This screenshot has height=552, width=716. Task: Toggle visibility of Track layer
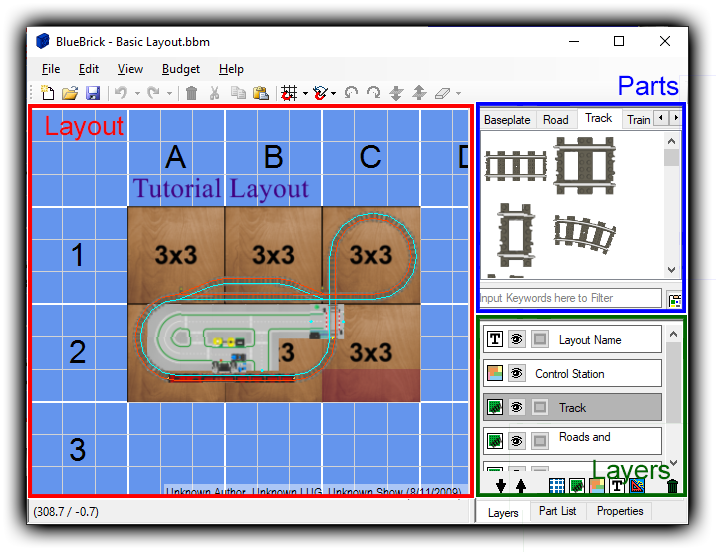[516, 407]
